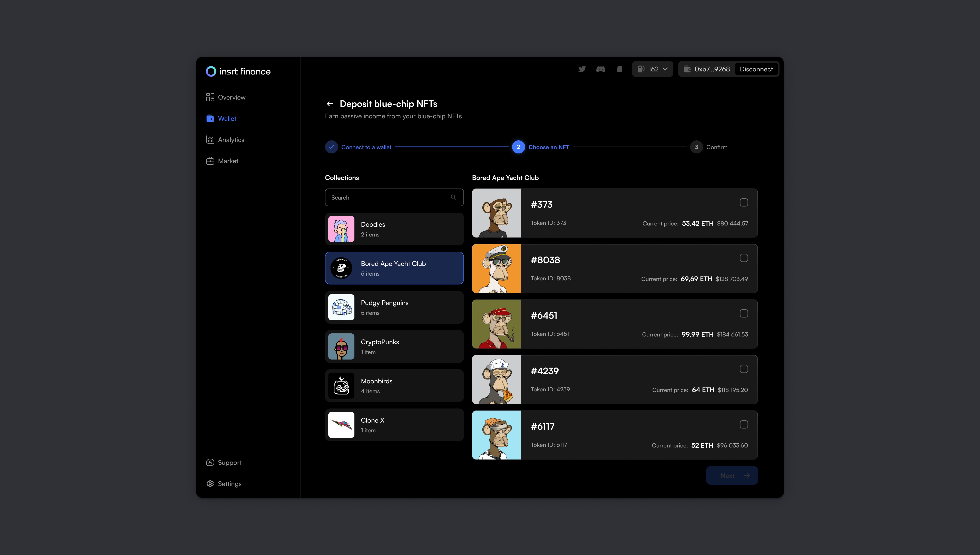Click the Token ID: 373 text
980x555 pixels.
pos(548,223)
